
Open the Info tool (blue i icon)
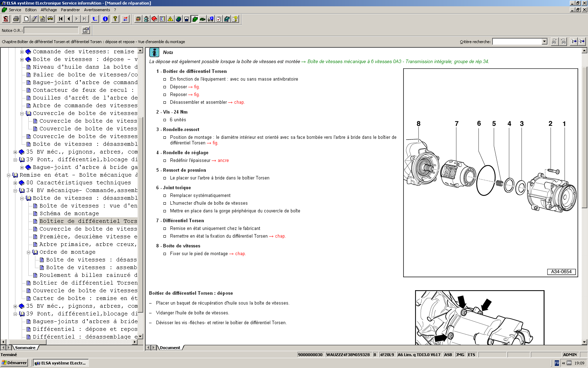pos(105,19)
